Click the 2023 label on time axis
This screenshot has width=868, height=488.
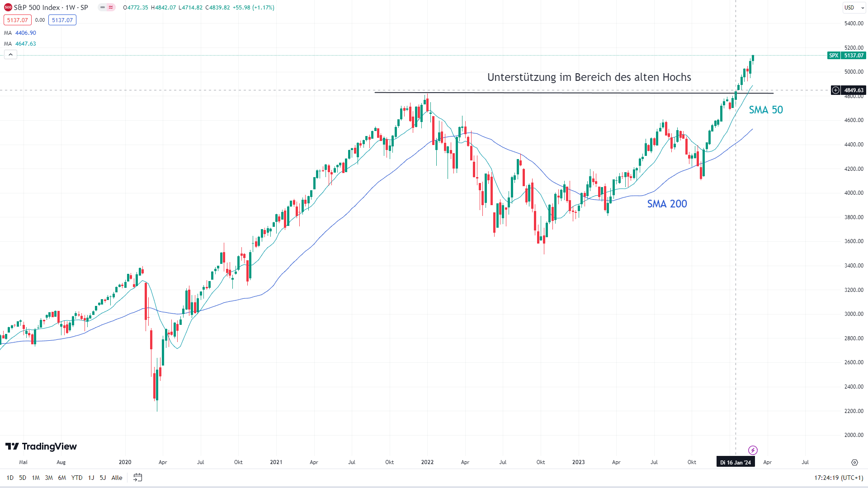[x=578, y=462]
